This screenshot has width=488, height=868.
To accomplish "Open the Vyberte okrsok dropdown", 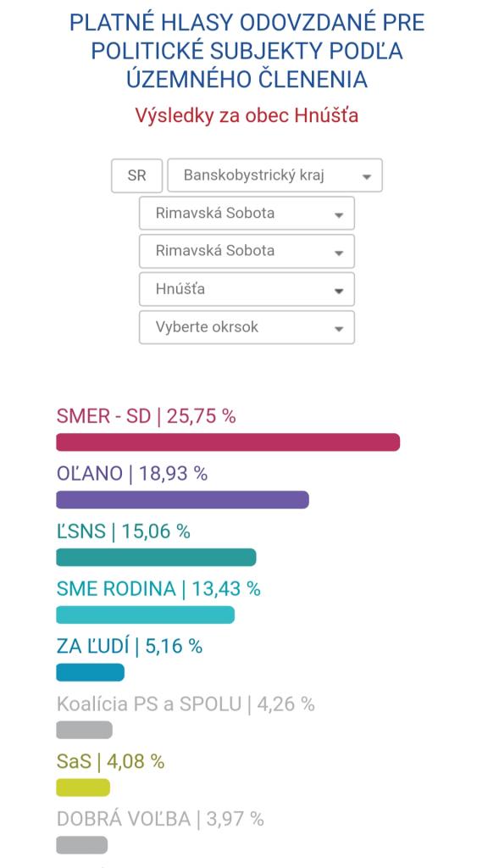I will [247, 327].
